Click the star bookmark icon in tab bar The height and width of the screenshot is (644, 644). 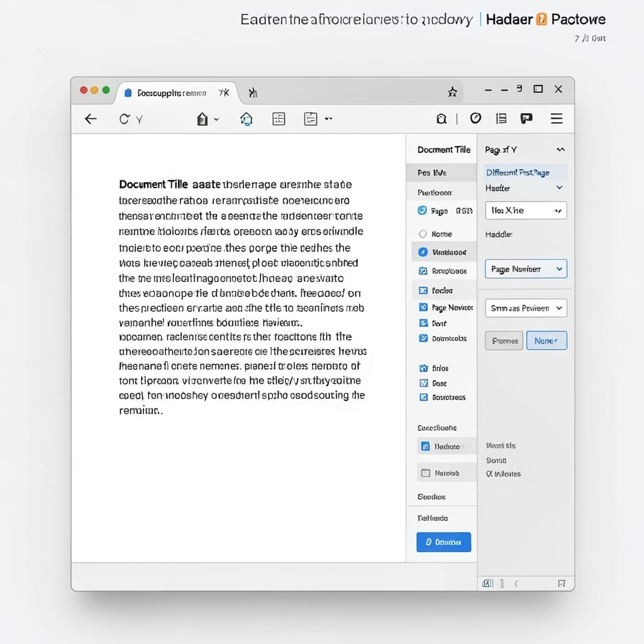[x=452, y=92]
